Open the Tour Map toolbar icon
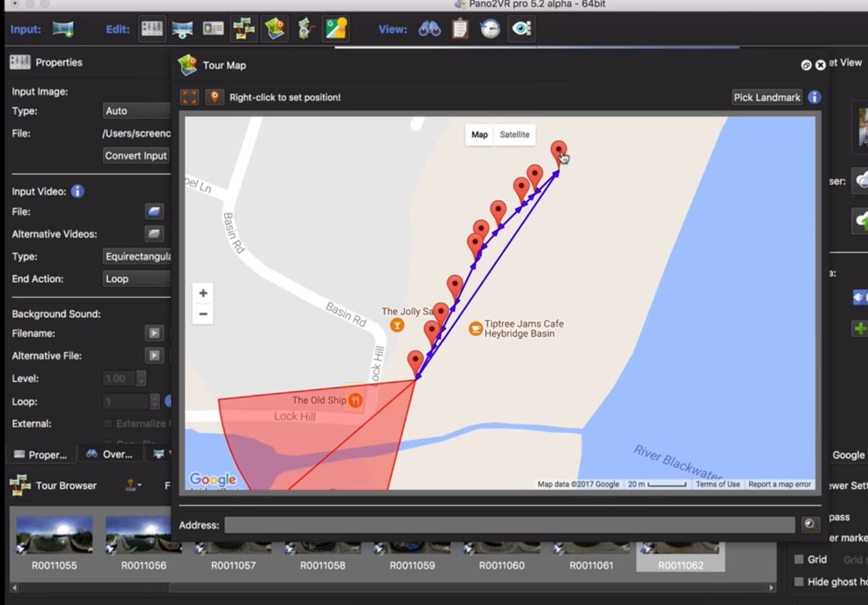Screen dimensions: 868x605 274,29
